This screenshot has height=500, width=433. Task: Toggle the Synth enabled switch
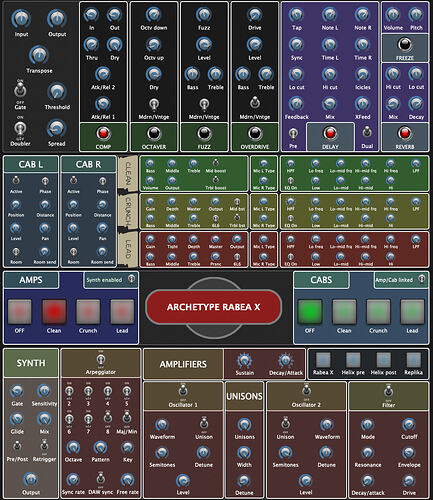click(132, 279)
